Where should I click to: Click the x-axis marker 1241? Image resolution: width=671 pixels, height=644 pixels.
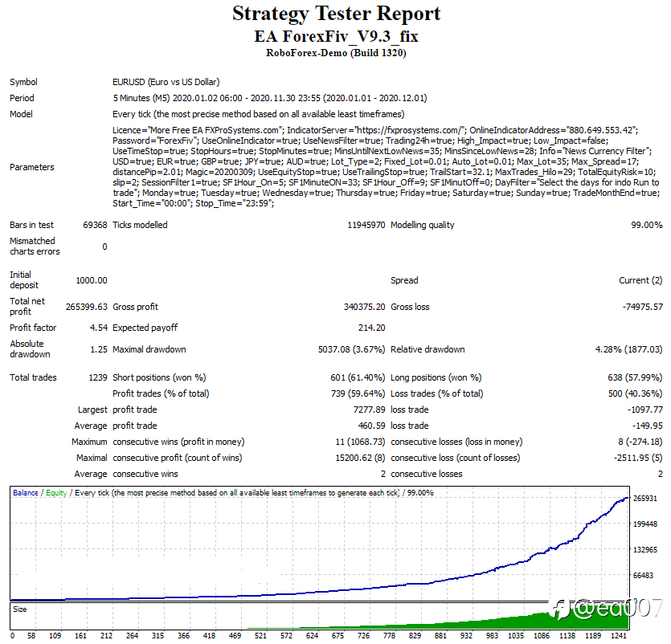619,636
